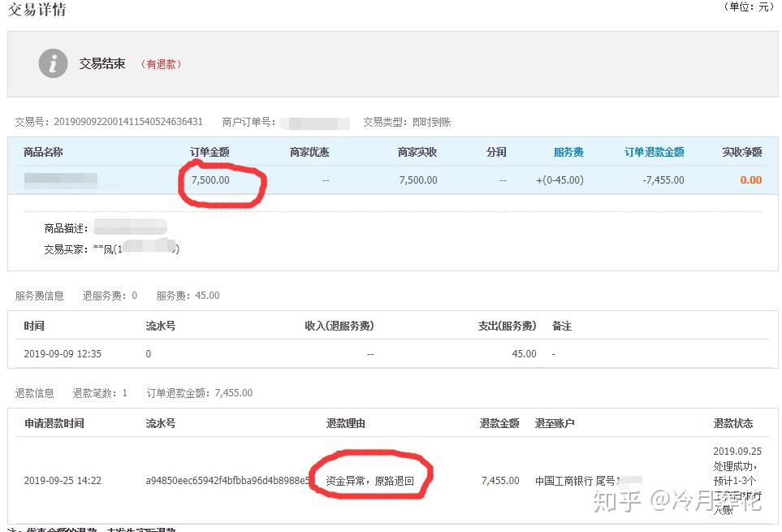The width and height of the screenshot is (782, 532).
Task: Click the 商家优惠 column header
Action: (309, 152)
